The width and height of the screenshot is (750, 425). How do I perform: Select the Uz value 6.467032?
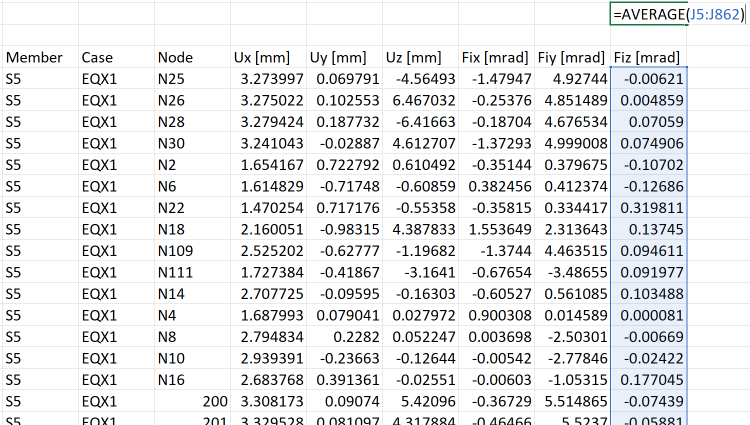(420, 100)
